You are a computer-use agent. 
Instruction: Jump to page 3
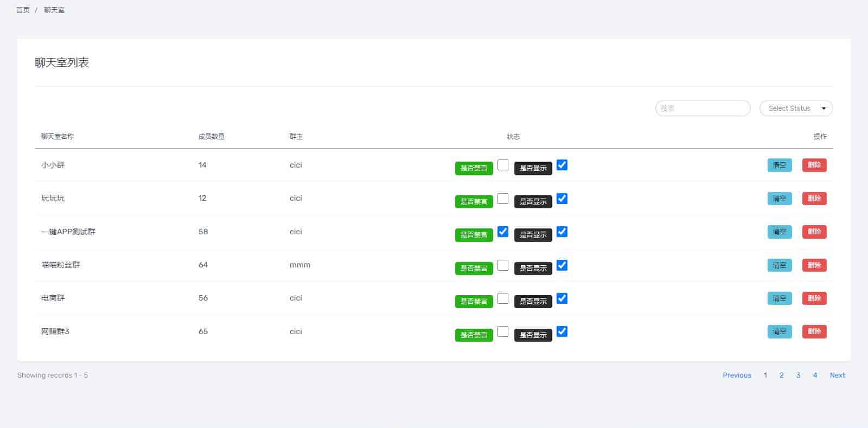[x=798, y=375]
